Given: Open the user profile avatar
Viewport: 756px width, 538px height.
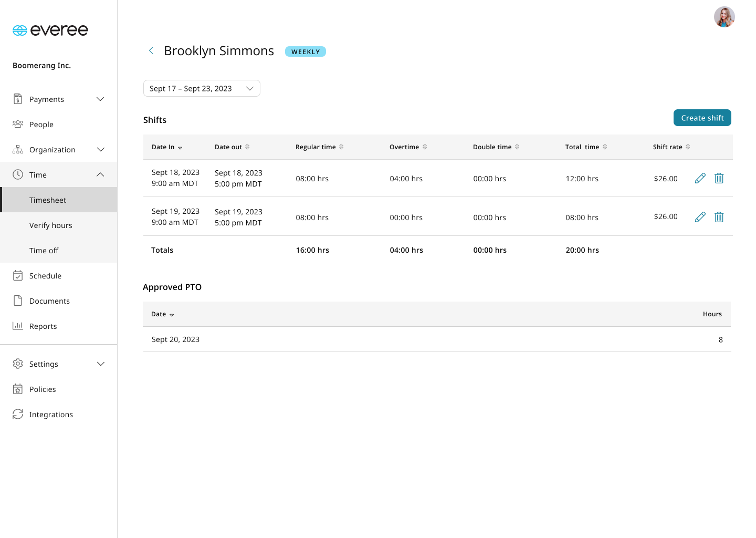Looking at the screenshot, I should [x=724, y=17].
